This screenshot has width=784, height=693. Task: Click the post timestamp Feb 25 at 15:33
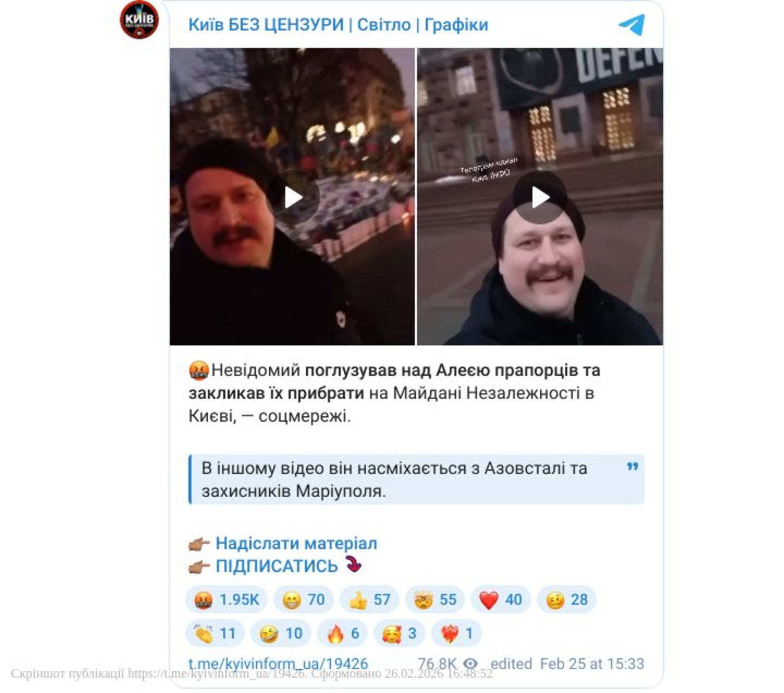[x=592, y=664]
